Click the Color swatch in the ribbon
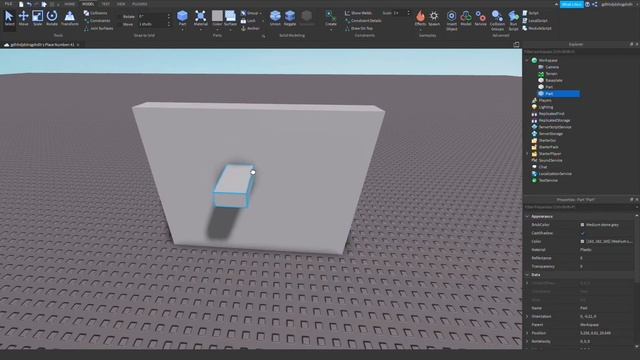 pos(217,16)
